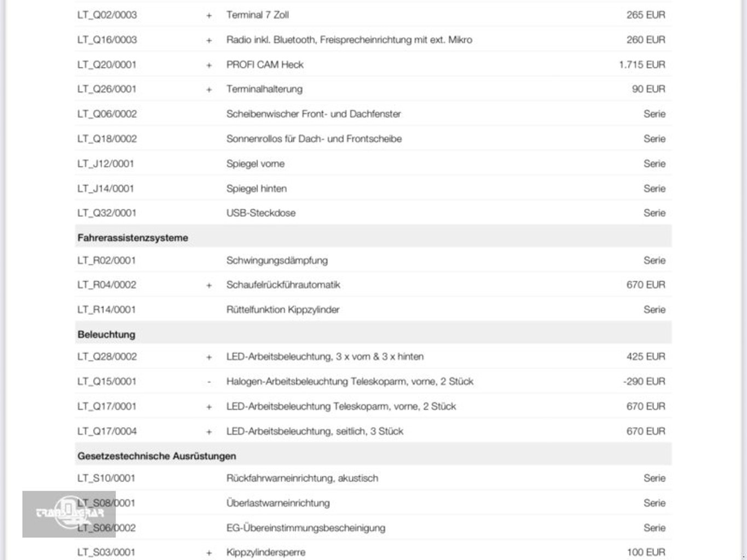Select the Fahrerassistenzsysteme section header

tap(132, 238)
